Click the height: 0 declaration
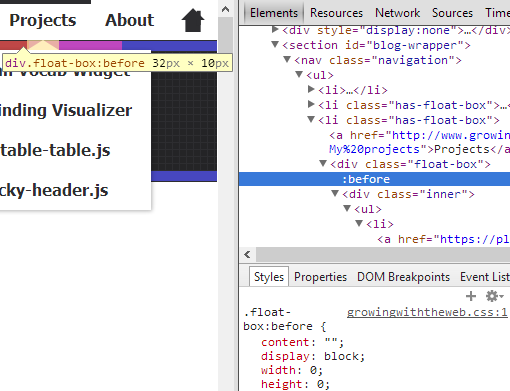The image size is (510, 391). coord(295,384)
